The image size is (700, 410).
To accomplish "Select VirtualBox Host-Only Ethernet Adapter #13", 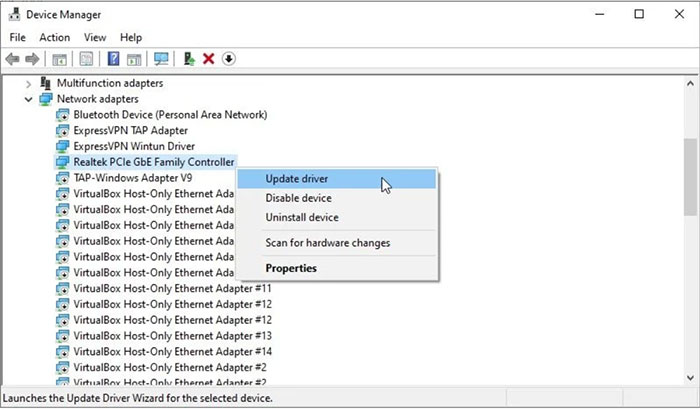I will click(x=172, y=336).
